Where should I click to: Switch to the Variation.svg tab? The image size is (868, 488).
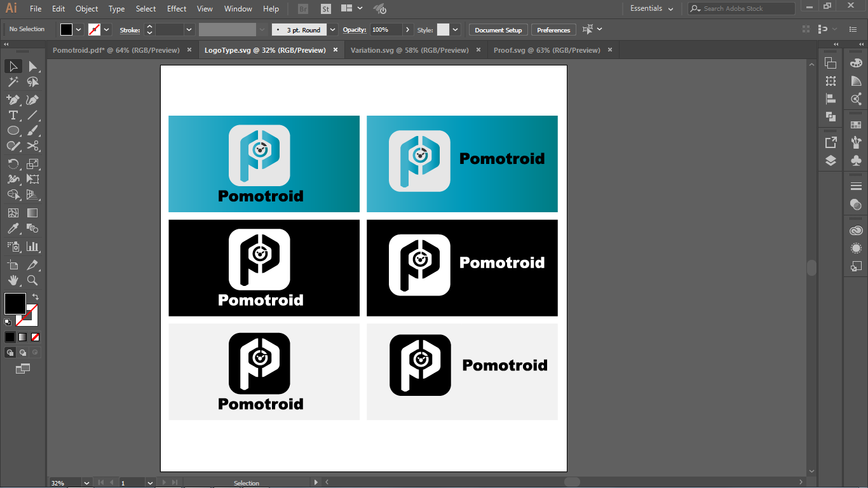[409, 50]
